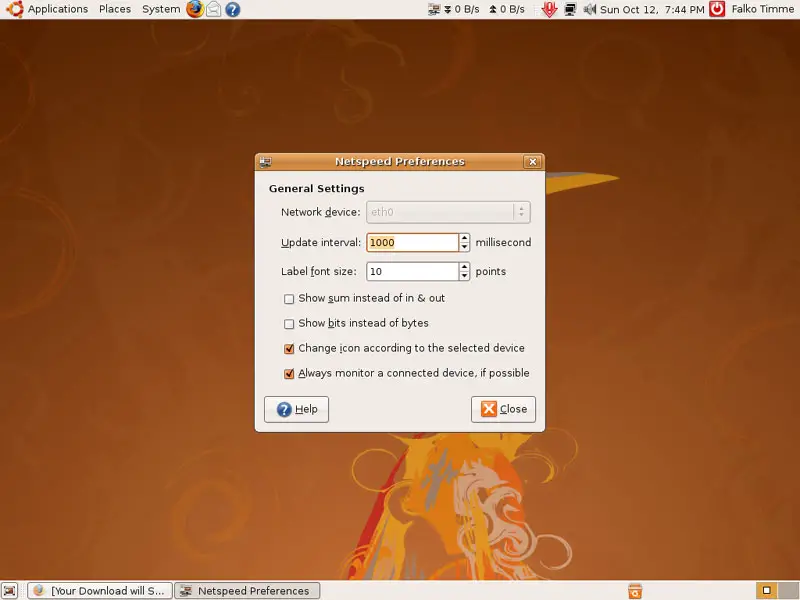Click the volume speaker icon
The width and height of the screenshot is (800, 600).
click(589, 9)
